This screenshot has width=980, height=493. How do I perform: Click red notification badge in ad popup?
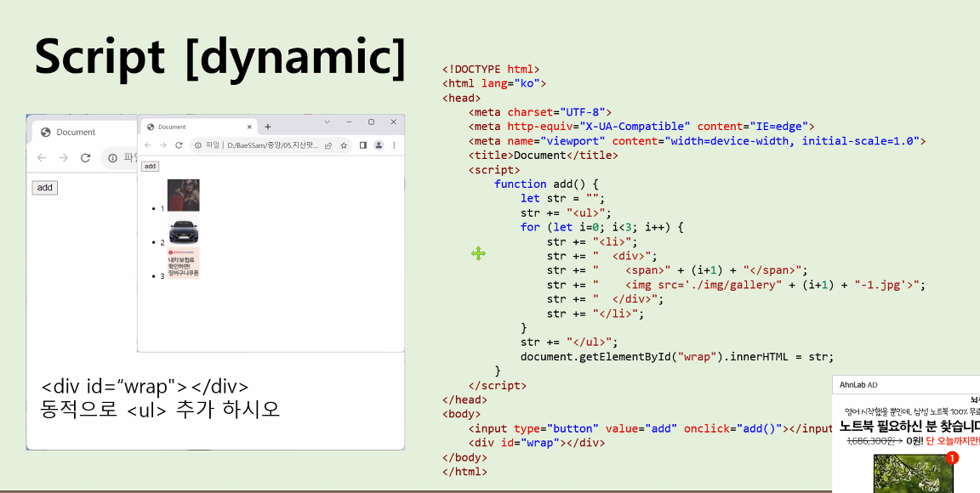pyautogui.click(x=952, y=458)
